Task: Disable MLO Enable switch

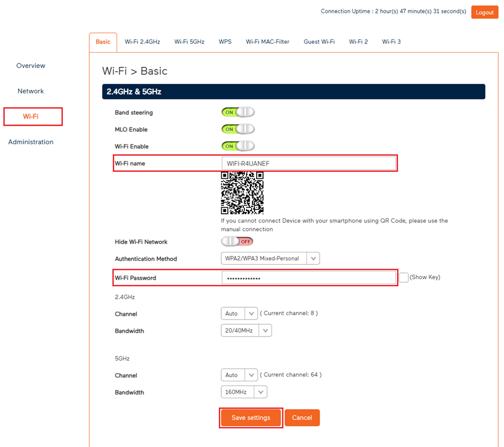Action: (x=238, y=129)
